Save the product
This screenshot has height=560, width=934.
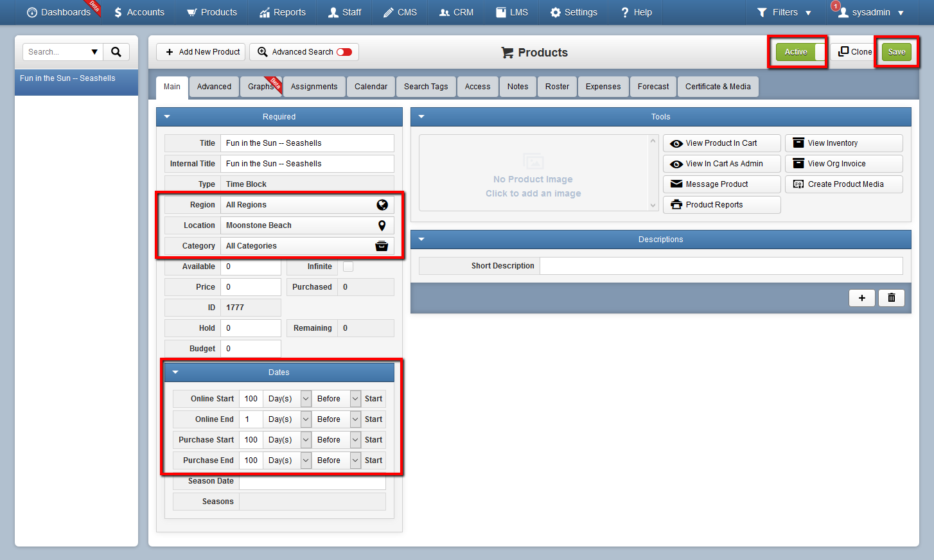click(897, 52)
